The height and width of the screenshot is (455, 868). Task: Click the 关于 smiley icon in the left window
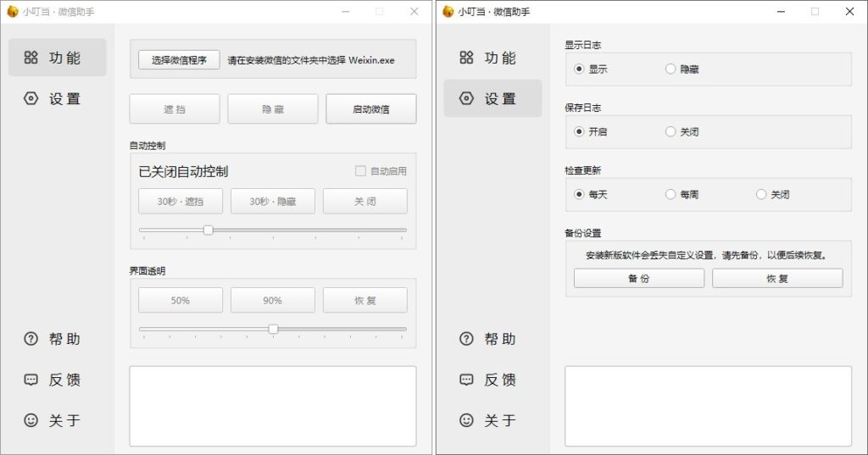(x=31, y=420)
